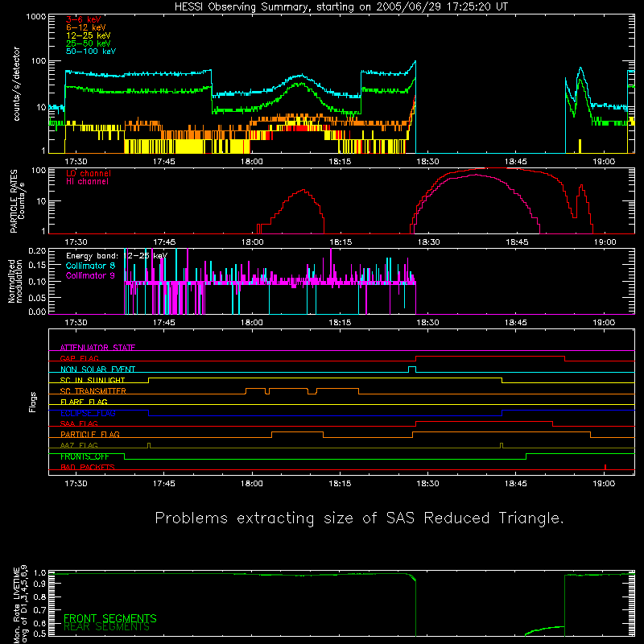Select the Collimator 9 legend entry
Screen dimensions: 644x644
click(90, 275)
